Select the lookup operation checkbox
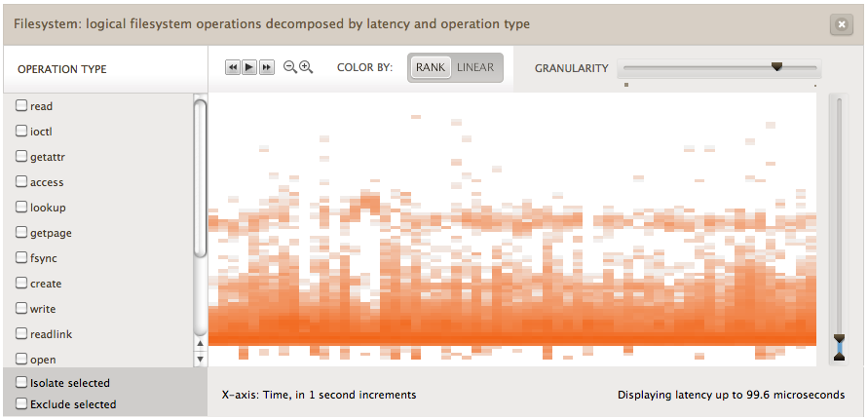The height and width of the screenshot is (419, 868). 21,207
